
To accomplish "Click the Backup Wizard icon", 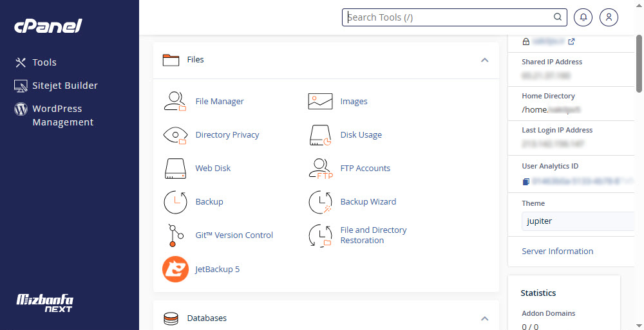I will (x=320, y=202).
